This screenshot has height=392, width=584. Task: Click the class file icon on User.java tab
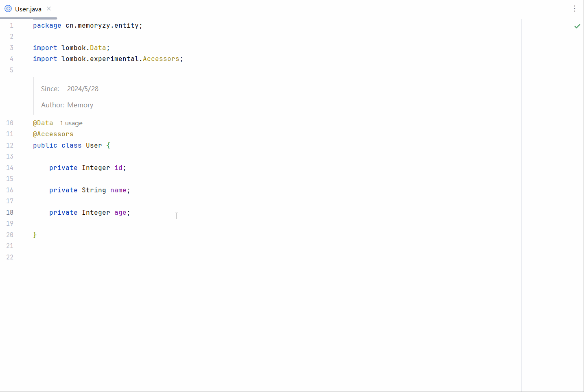[8, 9]
